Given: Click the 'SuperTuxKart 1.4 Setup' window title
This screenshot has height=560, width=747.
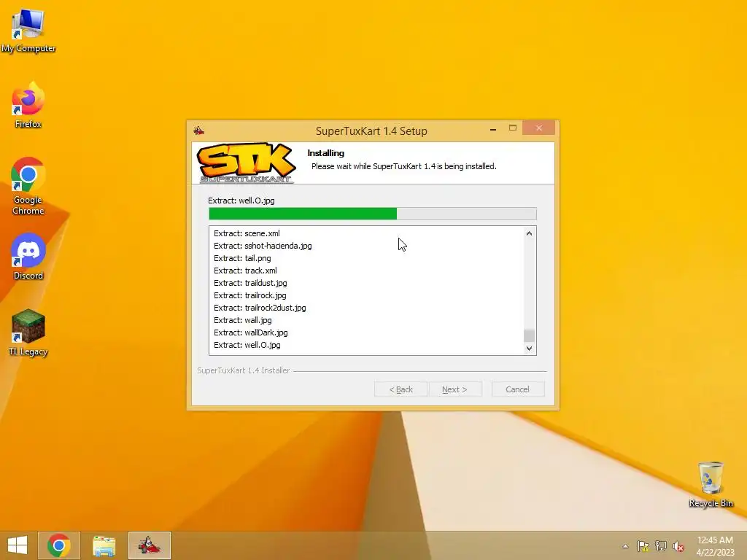Looking at the screenshot, I should pyautogui.click(x=371, y=131).
